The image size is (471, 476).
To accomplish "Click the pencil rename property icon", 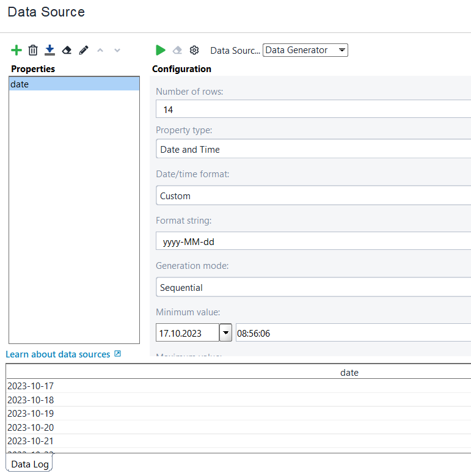I will pos(84,50).
